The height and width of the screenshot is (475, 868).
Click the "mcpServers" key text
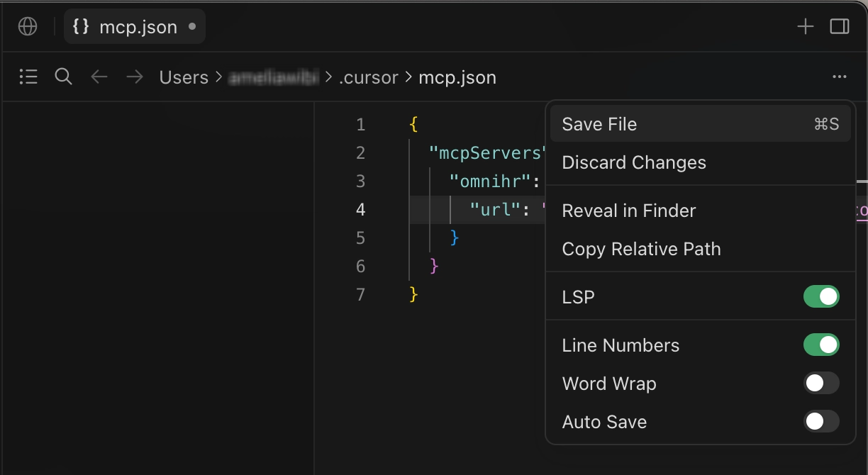pyautogui.click(x=488, y=153)
